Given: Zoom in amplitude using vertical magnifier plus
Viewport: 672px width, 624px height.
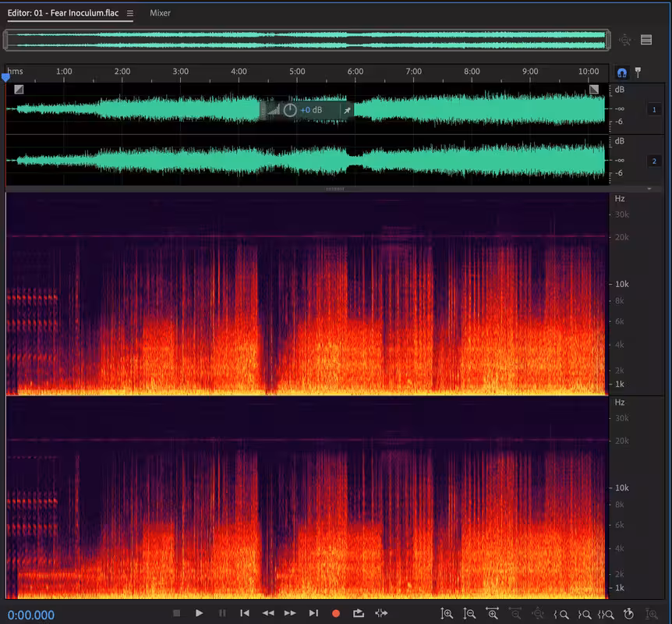Looking at the screenshot, I should pos(447,614).
